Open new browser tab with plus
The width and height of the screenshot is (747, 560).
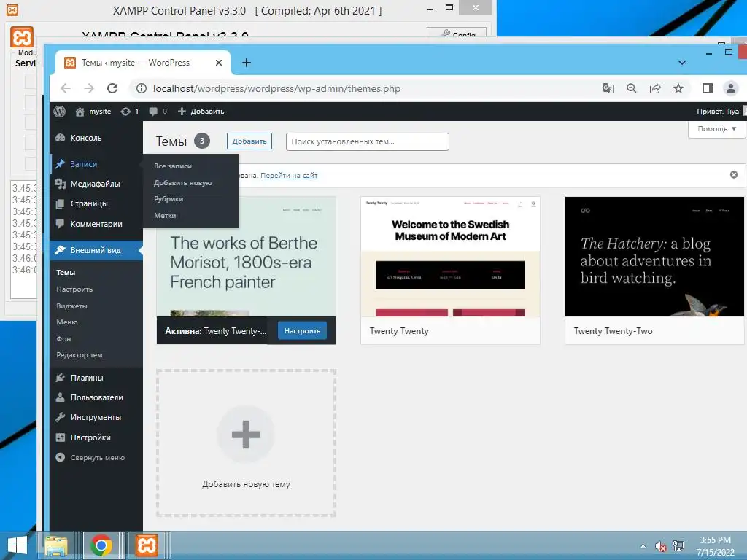[247, 63]
